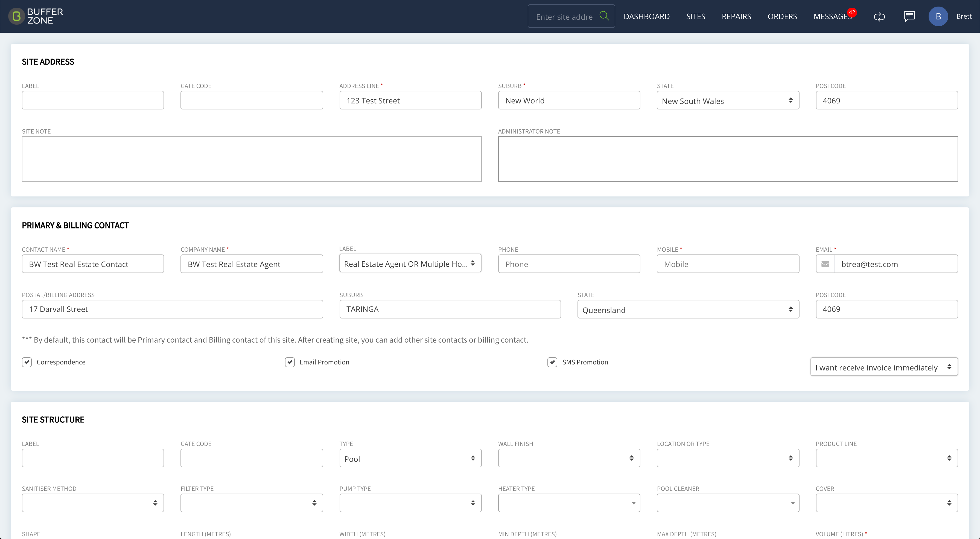Click the red 42 messages badge

[x=852, y=12]
